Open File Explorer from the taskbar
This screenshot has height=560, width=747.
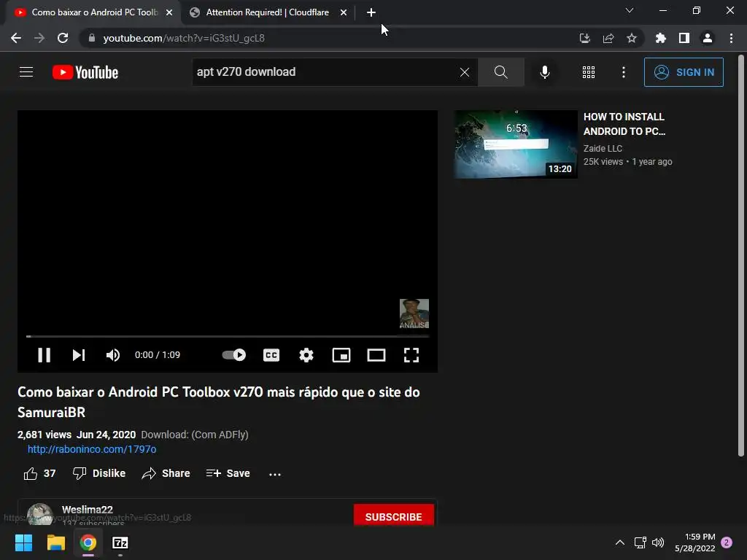pos(55,542)
